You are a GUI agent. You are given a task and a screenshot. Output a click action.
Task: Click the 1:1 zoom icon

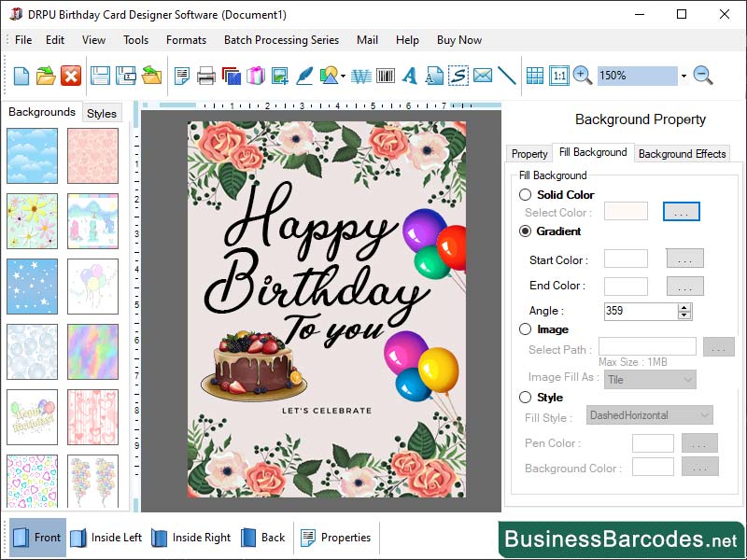(x=558, y=77)
